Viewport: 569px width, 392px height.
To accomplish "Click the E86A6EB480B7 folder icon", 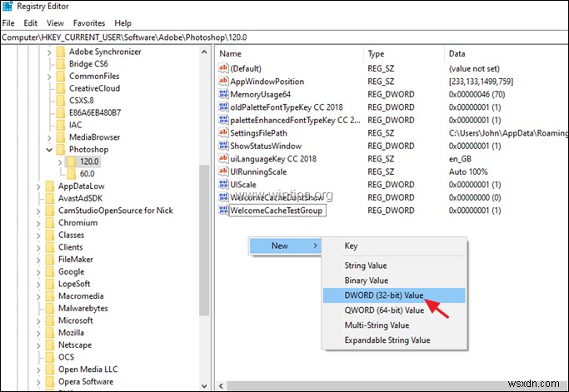I will pos(61,113).
